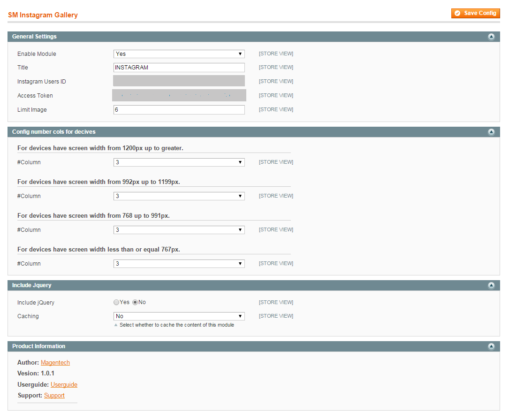Click the Include jQuery label

[x=36, y=303]
